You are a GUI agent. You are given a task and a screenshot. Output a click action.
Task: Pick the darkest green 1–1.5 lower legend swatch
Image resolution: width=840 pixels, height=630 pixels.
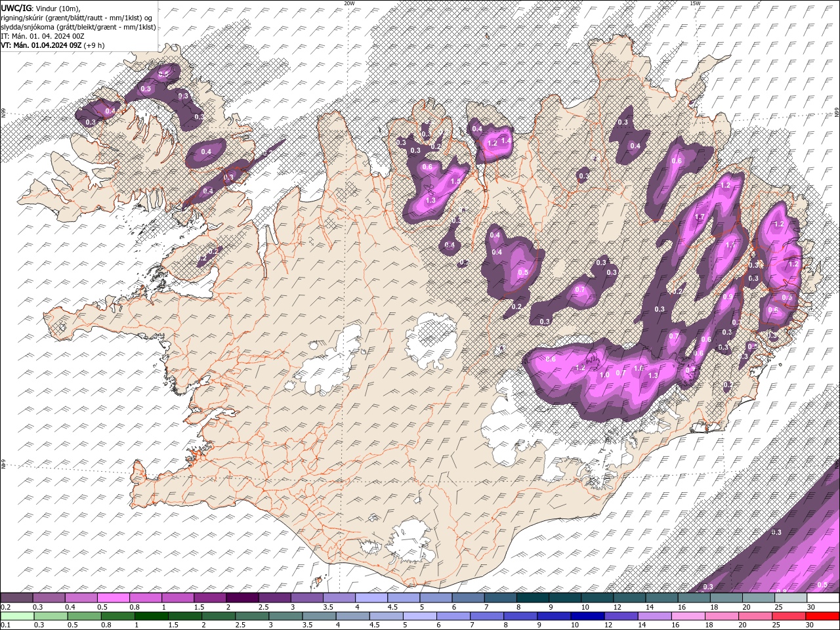151,616
